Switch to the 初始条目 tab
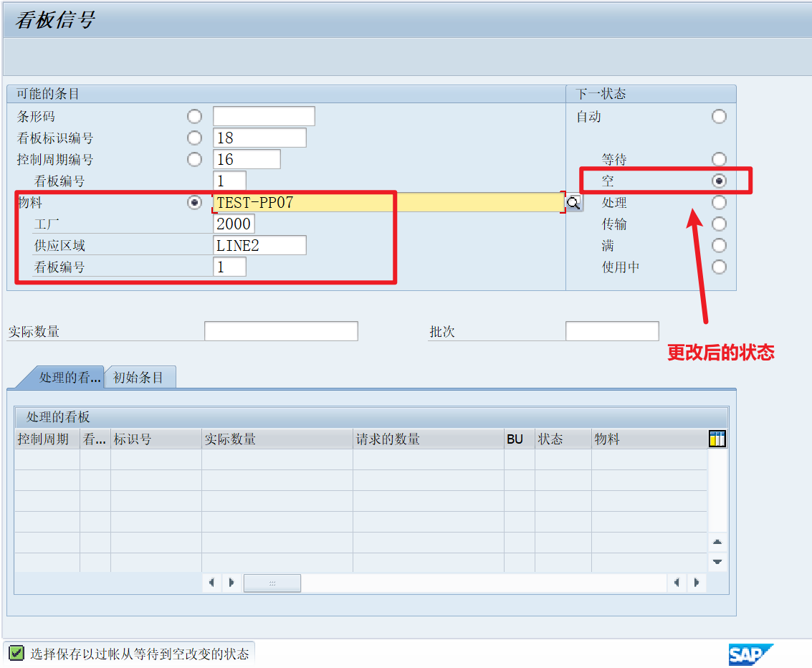 point(140,377)
